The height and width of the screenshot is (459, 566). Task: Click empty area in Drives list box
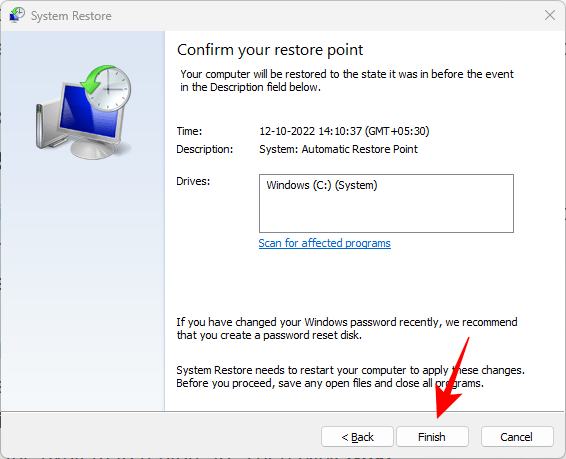pyautogui.click(x=386, y=213)
